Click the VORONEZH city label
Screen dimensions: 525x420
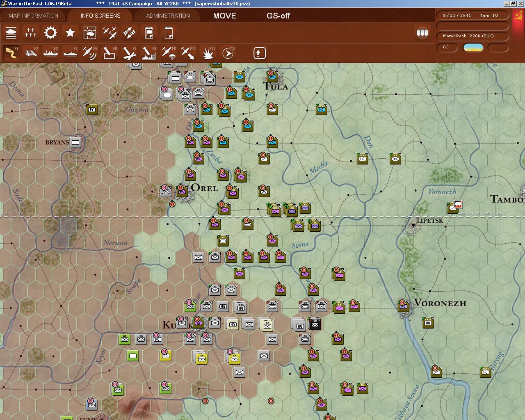click(440, 303)
